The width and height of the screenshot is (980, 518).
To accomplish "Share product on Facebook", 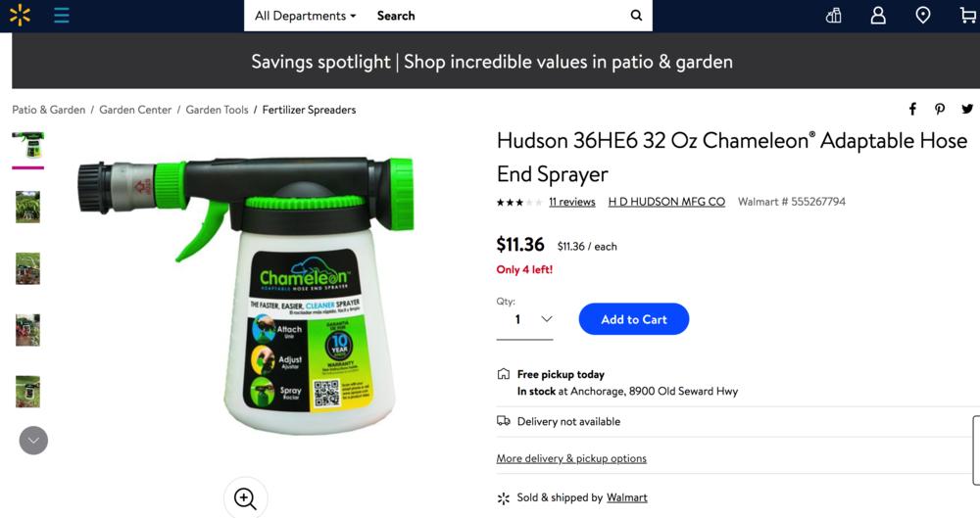I will pos(912,110).
